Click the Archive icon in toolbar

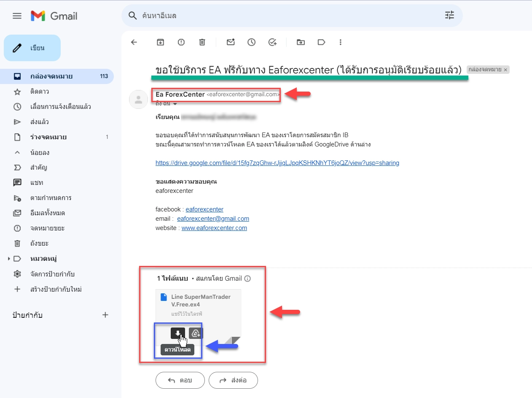(160, 42)
